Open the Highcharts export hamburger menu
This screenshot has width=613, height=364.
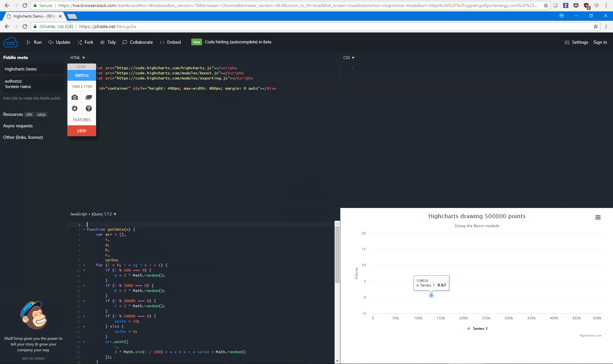(598, 217)
